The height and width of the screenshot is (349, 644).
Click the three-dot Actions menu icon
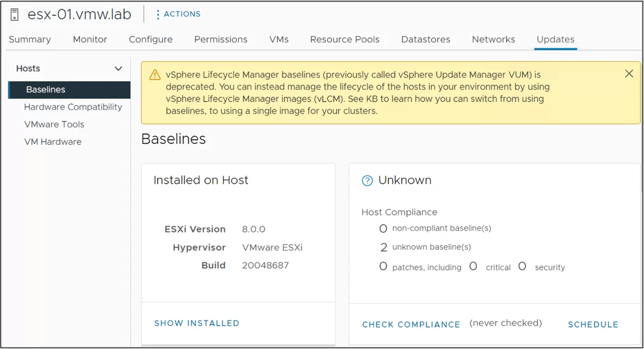tap(158, 14)
